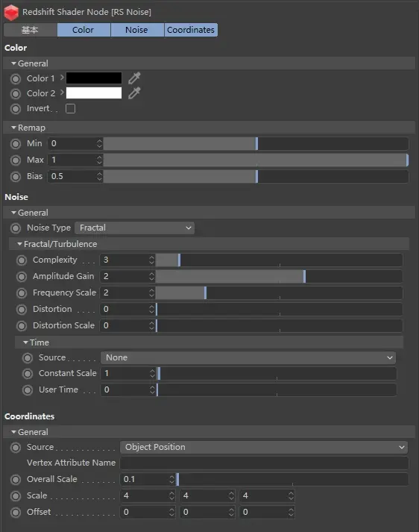Collapse the Remap section
This screenshot has height=532, width=419.
tap(13, 128)
